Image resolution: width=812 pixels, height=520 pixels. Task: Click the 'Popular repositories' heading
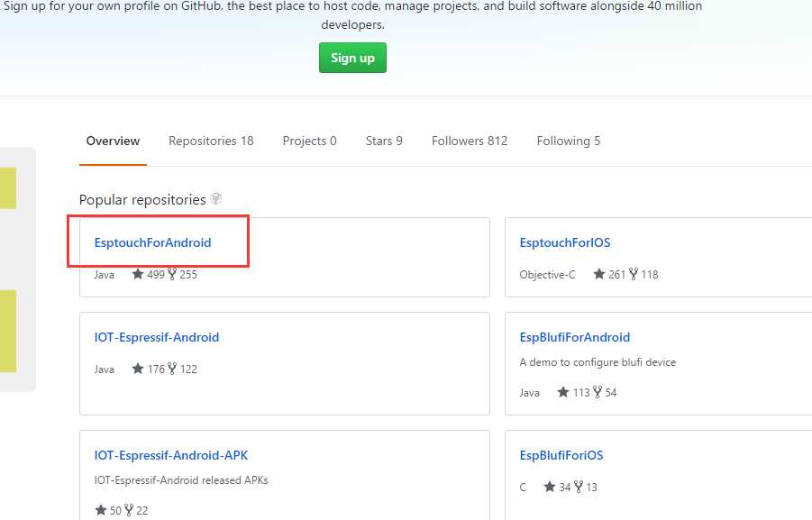(x=142, y=199)
